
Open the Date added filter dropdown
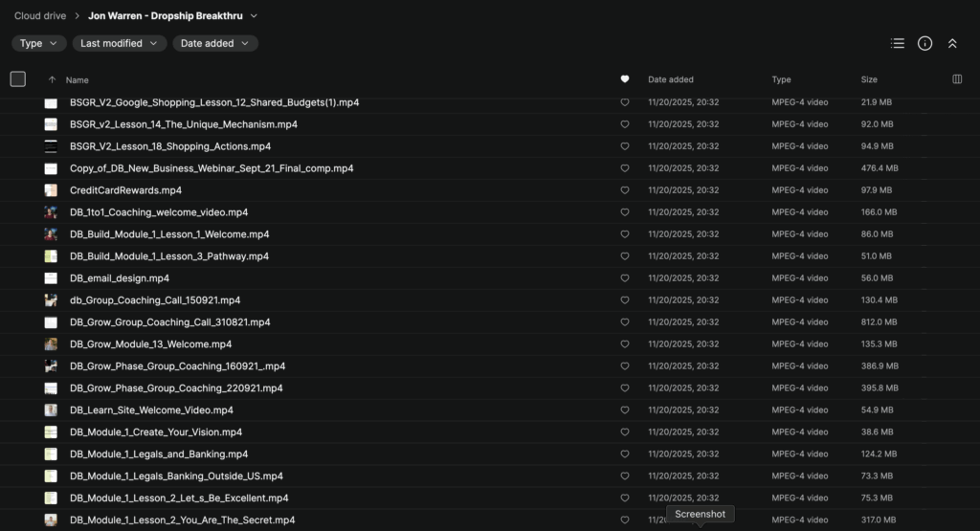(215, 43)
